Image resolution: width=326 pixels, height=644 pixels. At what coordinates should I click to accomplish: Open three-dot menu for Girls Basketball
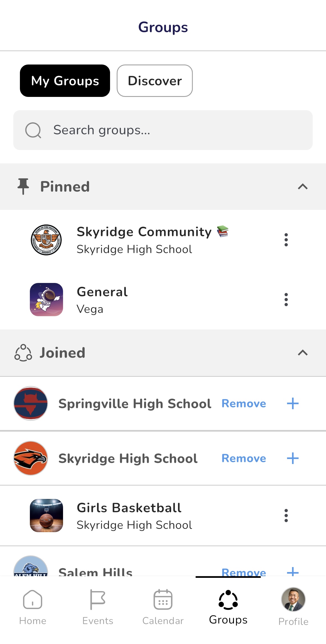[286, 516]
